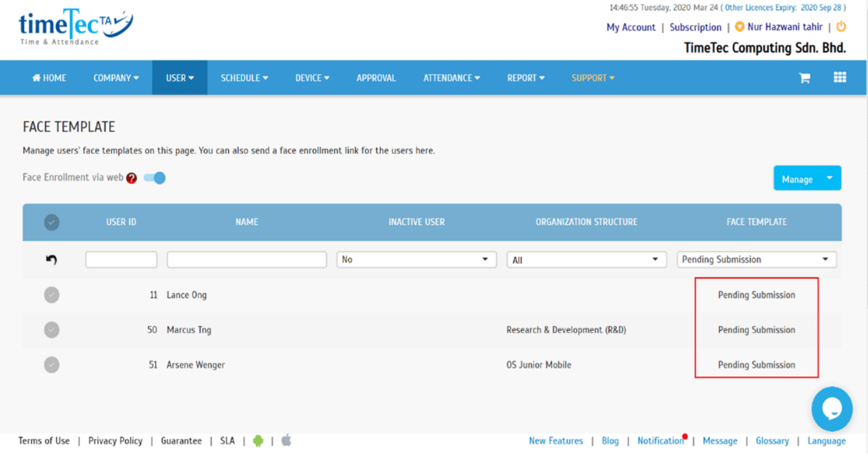Click ORGANIZATION STRUCTURE column header
Viewport: 868px width, 456px height.
tap(586, 222)
